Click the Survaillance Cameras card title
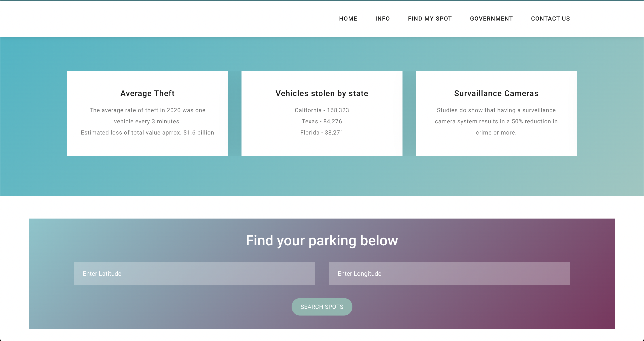The height and width of the screenshot is (341, 644). [x=496, y=93]
